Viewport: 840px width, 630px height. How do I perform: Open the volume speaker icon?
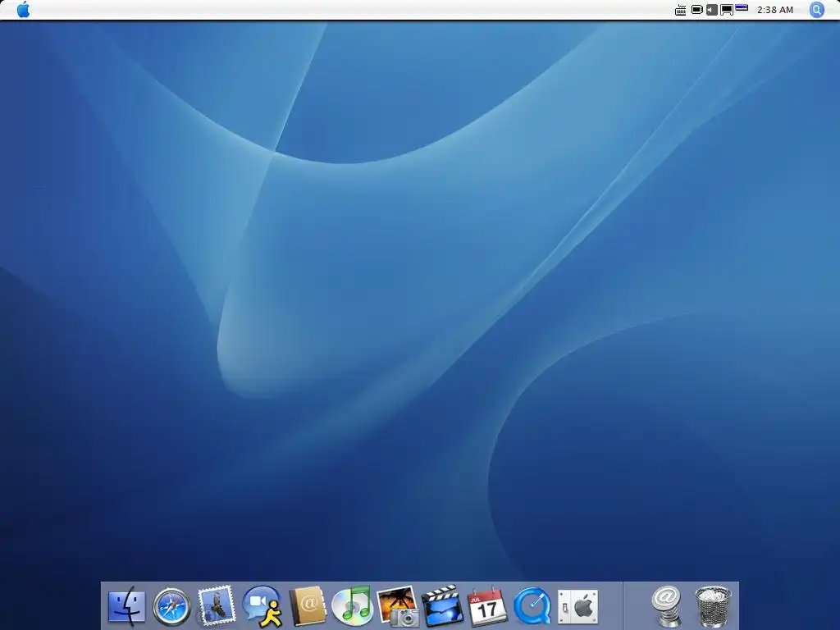click(711, 10)
